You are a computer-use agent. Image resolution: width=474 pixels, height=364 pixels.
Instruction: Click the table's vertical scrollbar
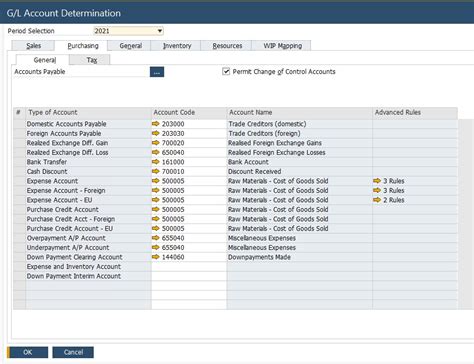466,214
